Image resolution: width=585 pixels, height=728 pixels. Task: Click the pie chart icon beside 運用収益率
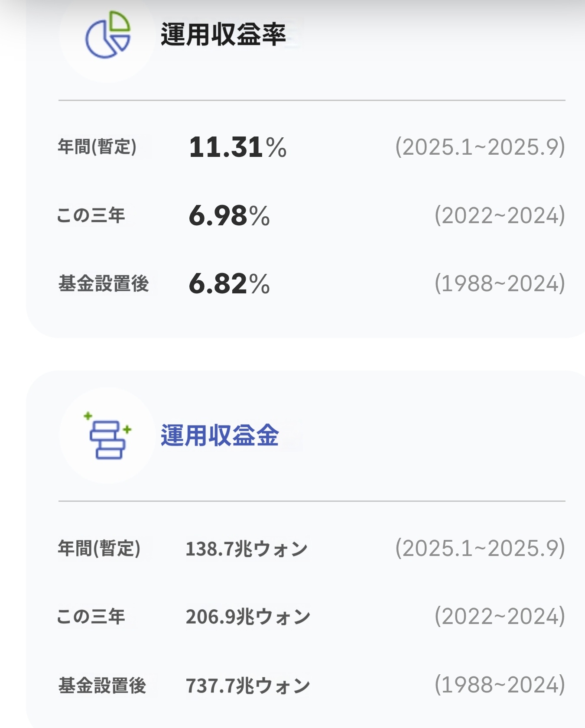[x=108, y=35]
